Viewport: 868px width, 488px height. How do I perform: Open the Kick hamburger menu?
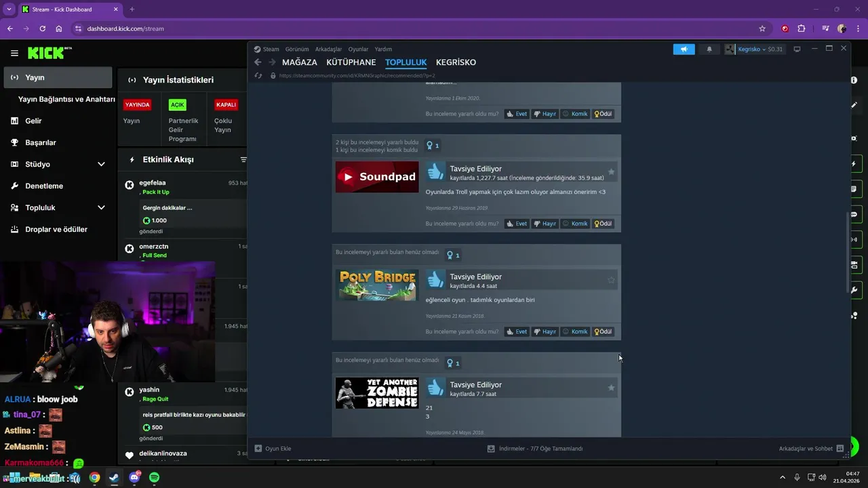pyautogui.click(x=14, y=53)
